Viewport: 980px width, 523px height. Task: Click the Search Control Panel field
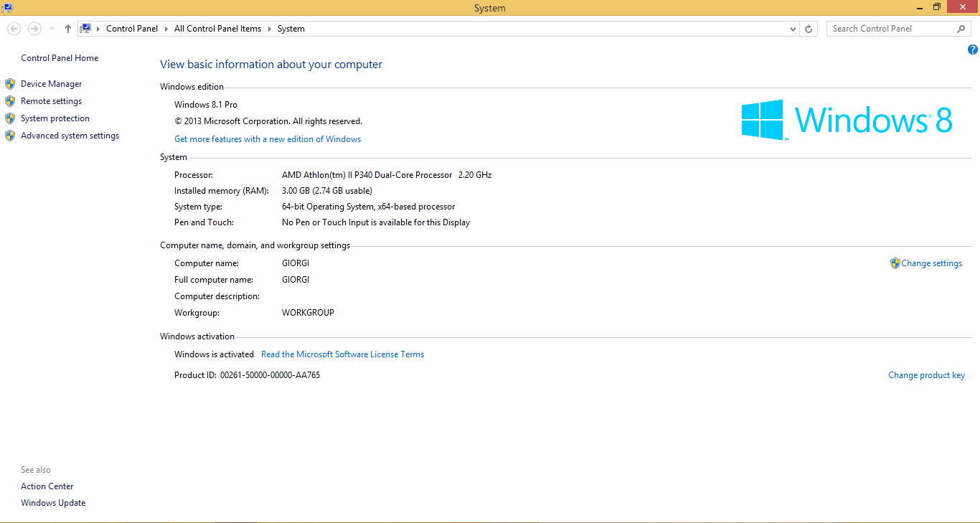[890, 29]
